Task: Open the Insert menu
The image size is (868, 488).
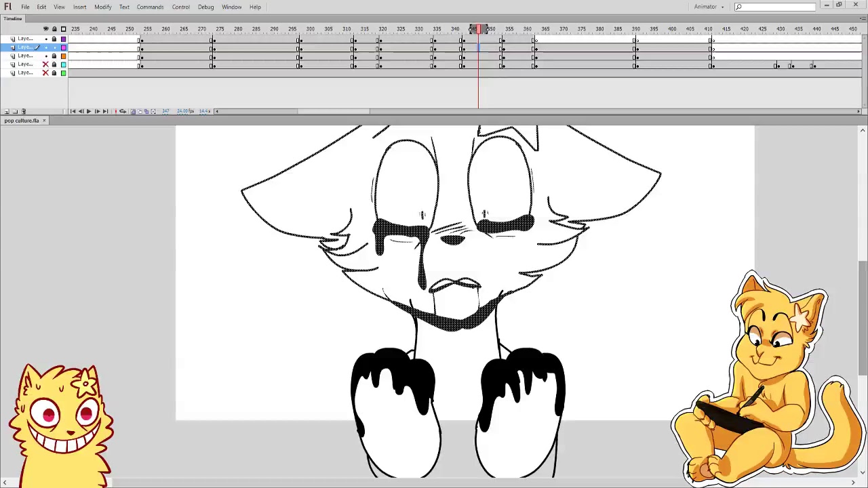Action: pos(79,7)
